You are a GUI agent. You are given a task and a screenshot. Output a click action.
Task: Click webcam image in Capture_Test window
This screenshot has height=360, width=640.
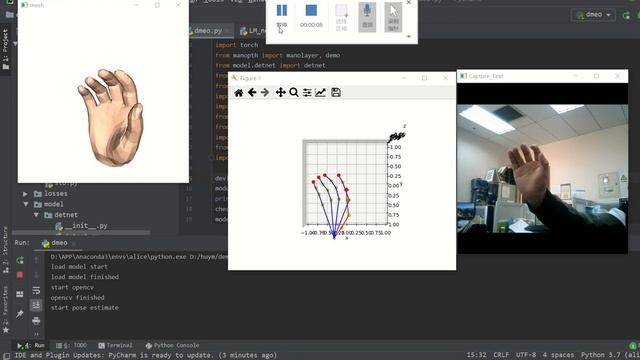[x=542, y=169]
